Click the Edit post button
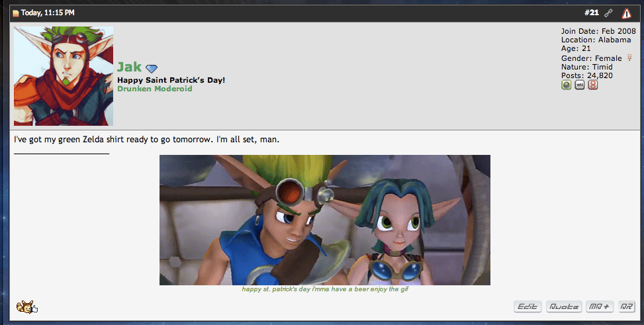 [528, 306]
